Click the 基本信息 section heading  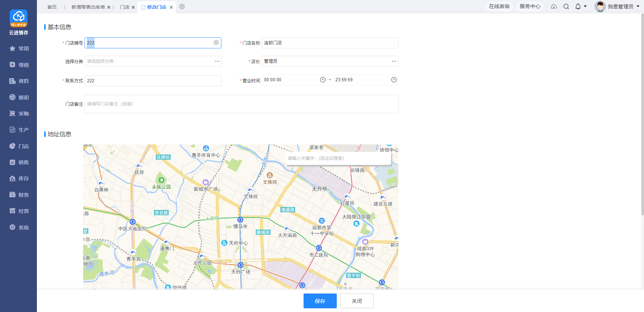coord(59,27)
